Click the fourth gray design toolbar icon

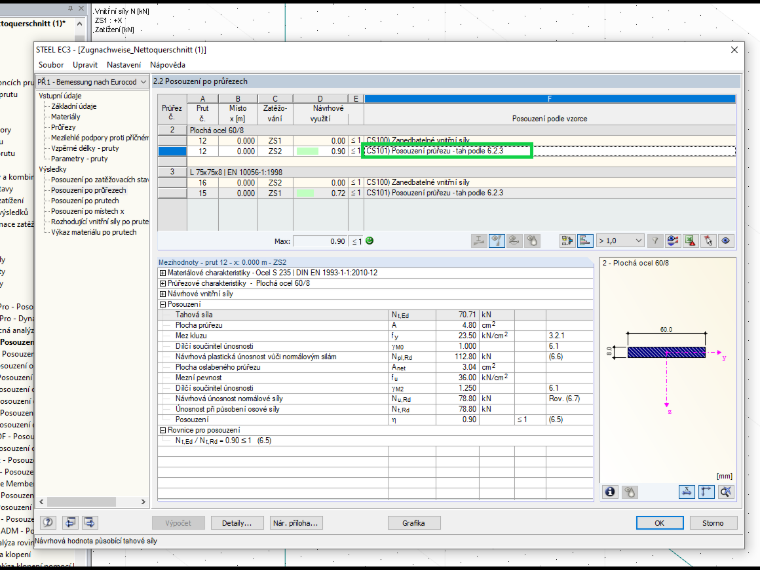coord(532,240)
